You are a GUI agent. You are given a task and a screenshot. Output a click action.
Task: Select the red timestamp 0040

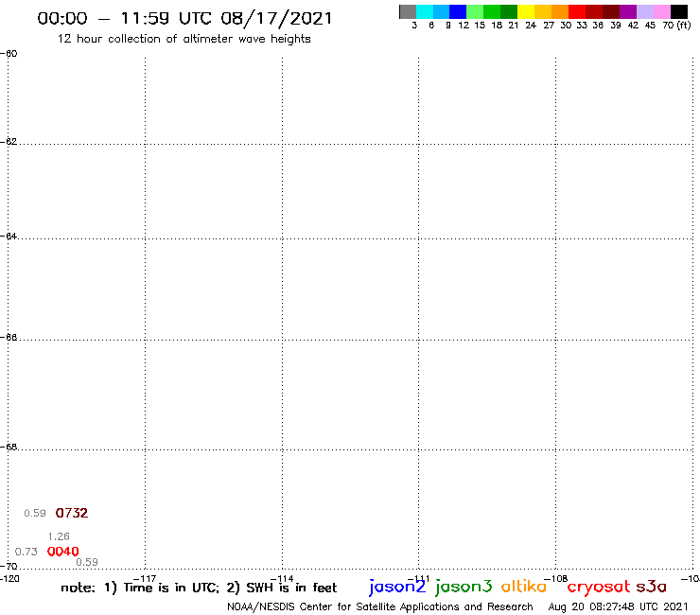(63, 552)
